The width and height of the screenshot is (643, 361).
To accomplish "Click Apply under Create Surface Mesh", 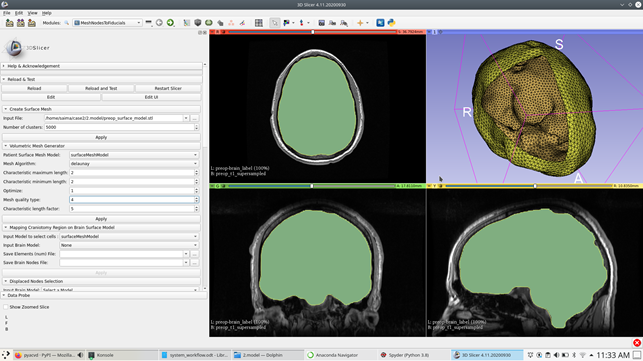I will tap(101, 137).
